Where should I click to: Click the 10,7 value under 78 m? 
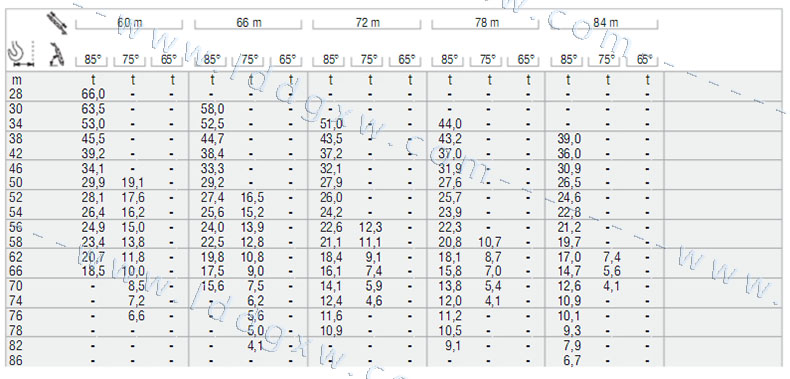(x=490, y=242)
